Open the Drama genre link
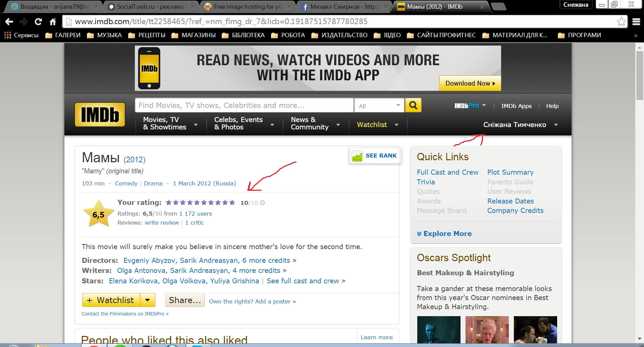This screenshot has height=347, width=644. click(153, 183)
